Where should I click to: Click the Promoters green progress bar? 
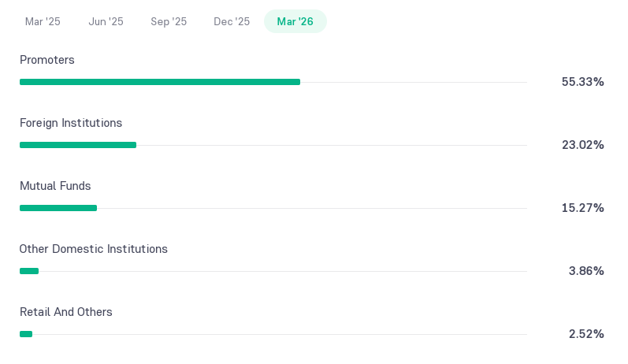click(160, 82)
